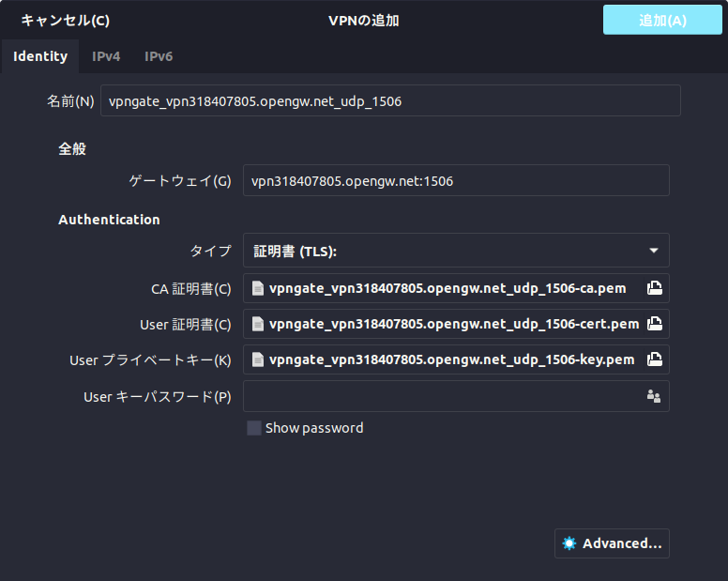Focus the User キーパスワード(P) password field
Viewport: 728px width, 581px height.
456,396
